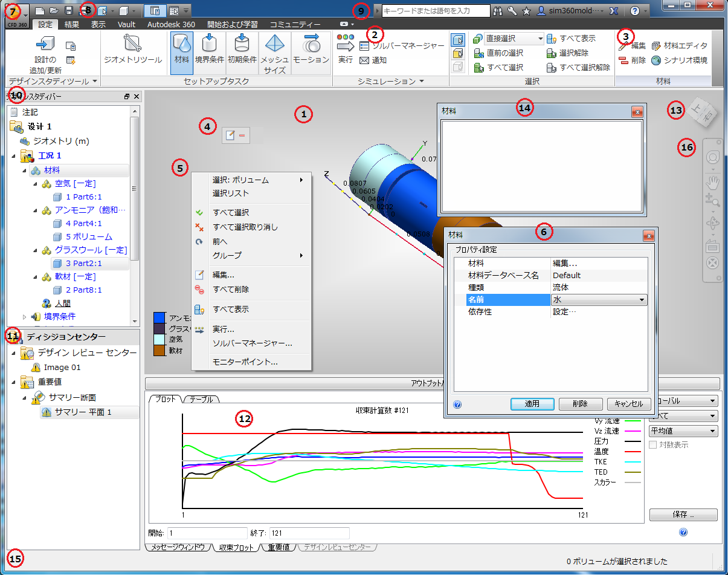Open the Autodesk 360 ribbon tab
This screenshot has height=575, width=728.
pos(171,25)
